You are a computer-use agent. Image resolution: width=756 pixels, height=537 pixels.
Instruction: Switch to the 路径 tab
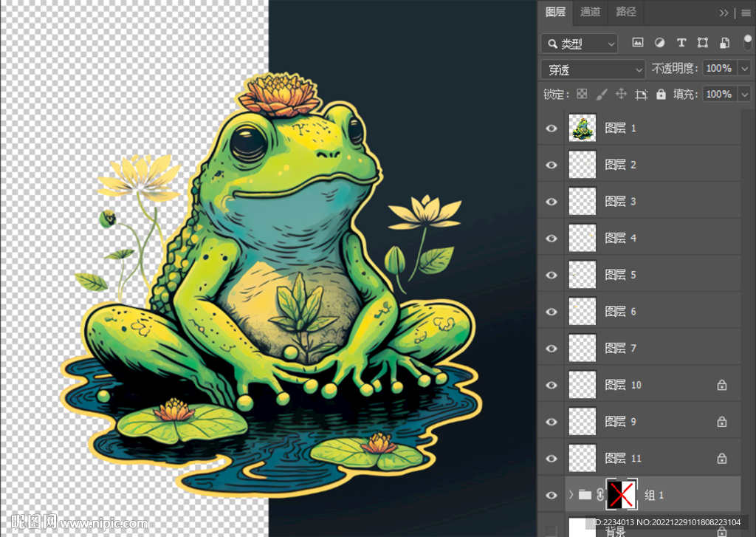(626, 12)
